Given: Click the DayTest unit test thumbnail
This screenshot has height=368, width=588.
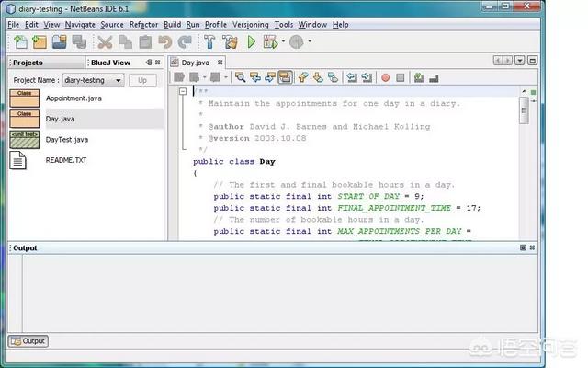Looking at the screenshot, I should [x=25, y=140].
